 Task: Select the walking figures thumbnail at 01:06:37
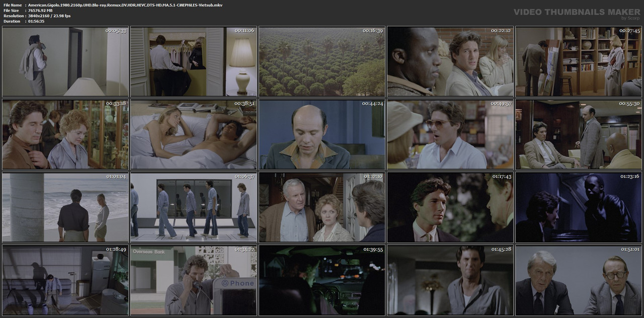pos(194,207)
